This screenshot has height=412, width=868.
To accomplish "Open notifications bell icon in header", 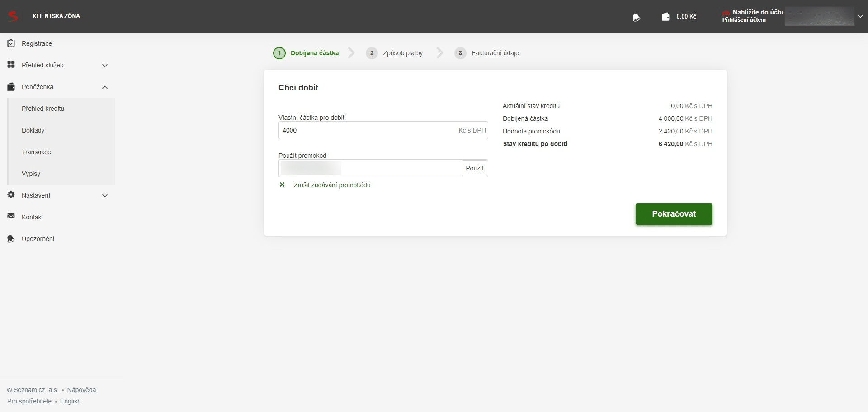I will [x=637, y=17].
